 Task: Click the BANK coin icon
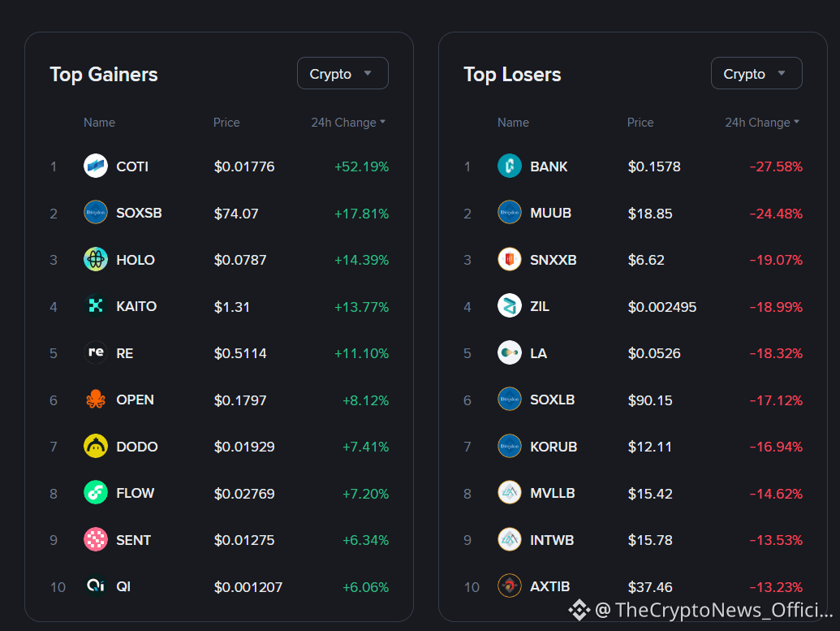tap(510, 166)
